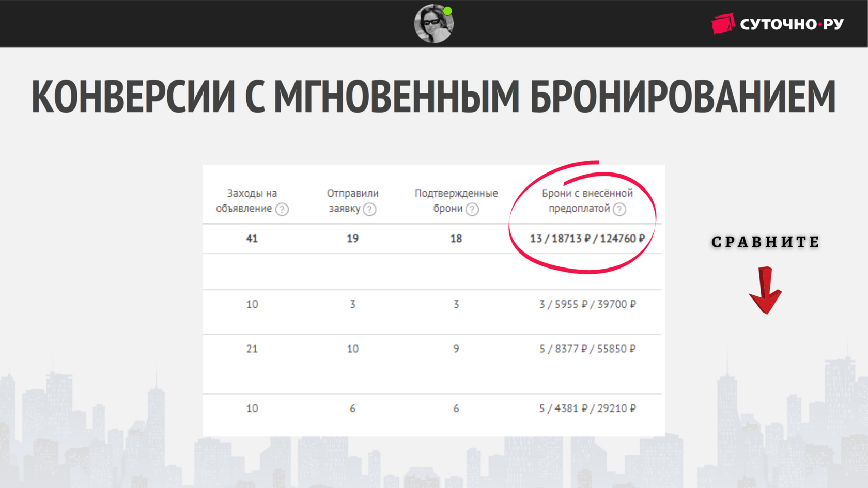Click the presenter avatar thumbnail
This screenshot has width=868, height=488.
pyautogui.click(x=434, y=24)
